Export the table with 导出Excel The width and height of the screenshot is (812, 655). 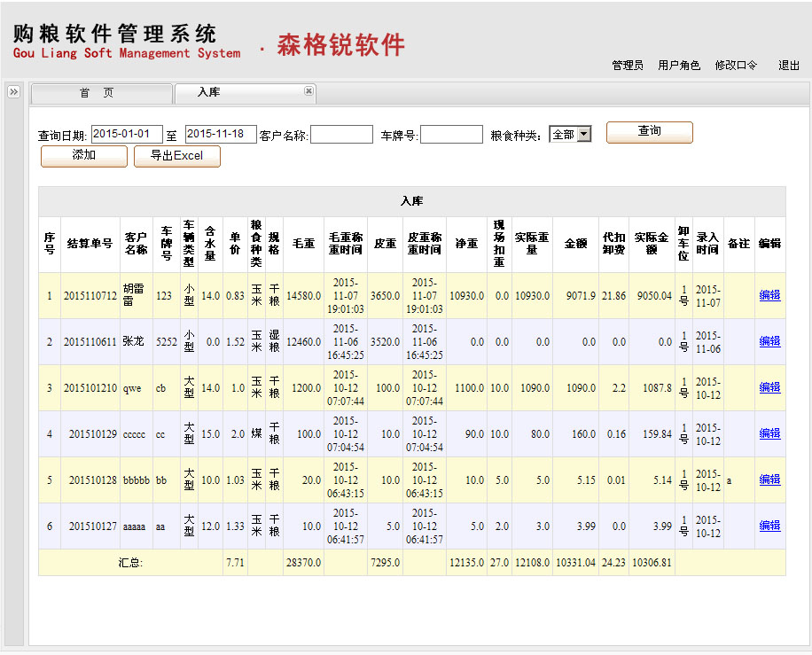176,156
